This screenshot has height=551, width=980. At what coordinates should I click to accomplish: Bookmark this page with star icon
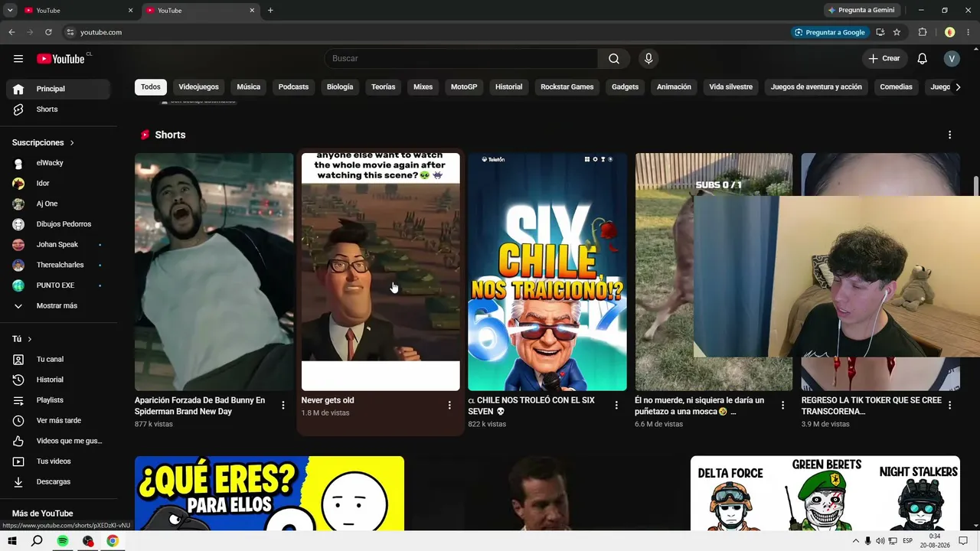(x=897, y=32)
